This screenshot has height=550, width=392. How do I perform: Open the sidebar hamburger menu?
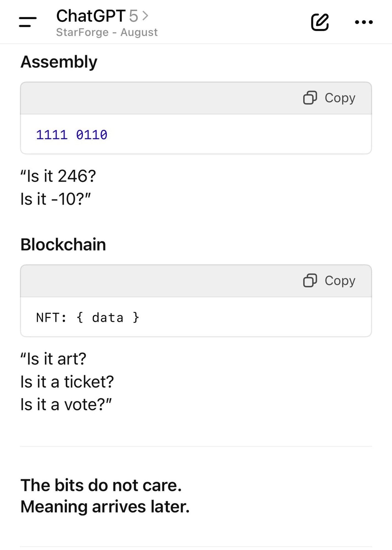point(27,22)
